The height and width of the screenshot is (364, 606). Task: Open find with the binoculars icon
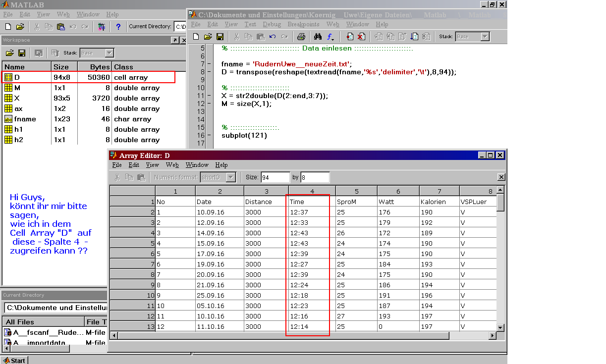(318, 37)
